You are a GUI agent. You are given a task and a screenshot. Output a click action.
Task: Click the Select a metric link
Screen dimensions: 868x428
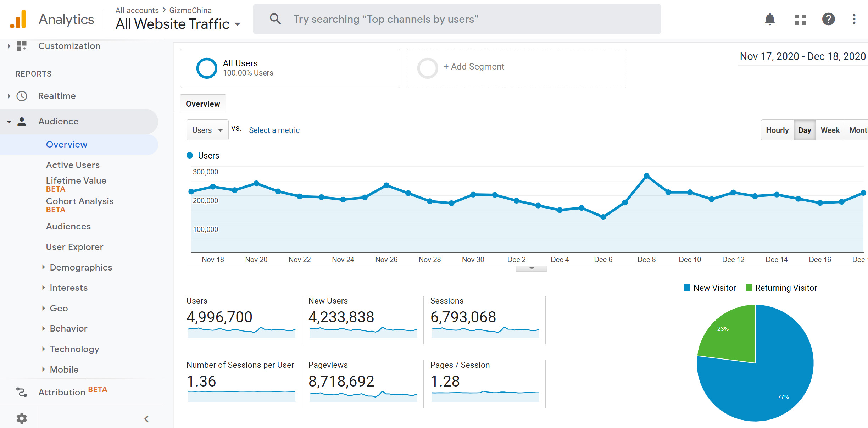(x=274, y=130)
